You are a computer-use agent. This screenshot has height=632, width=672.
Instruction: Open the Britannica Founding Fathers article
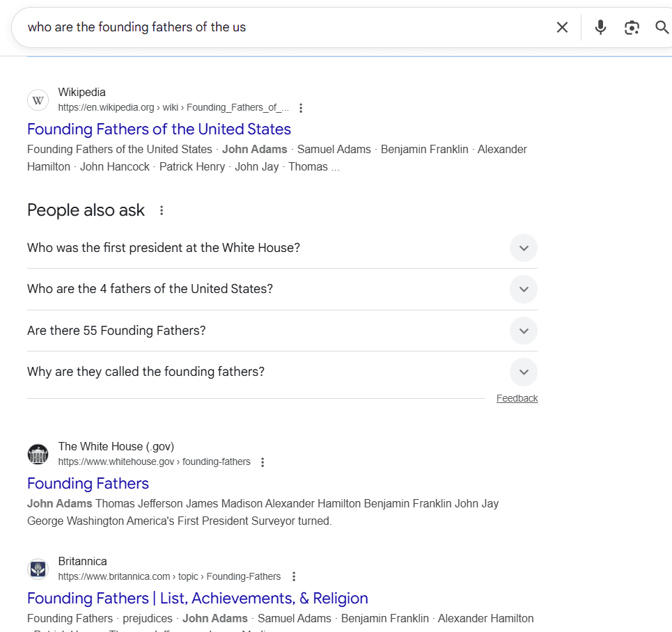click(x=197, y=598)
